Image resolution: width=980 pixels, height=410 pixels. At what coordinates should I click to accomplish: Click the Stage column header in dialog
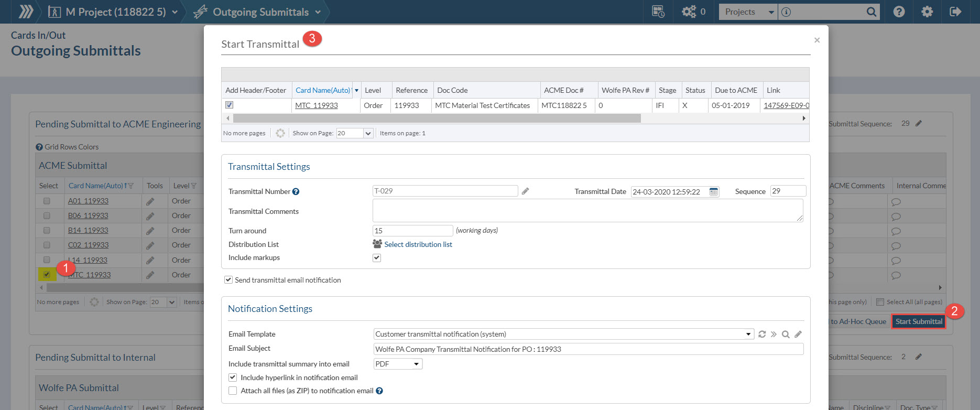pyautogui.click(x=667, y=90)
